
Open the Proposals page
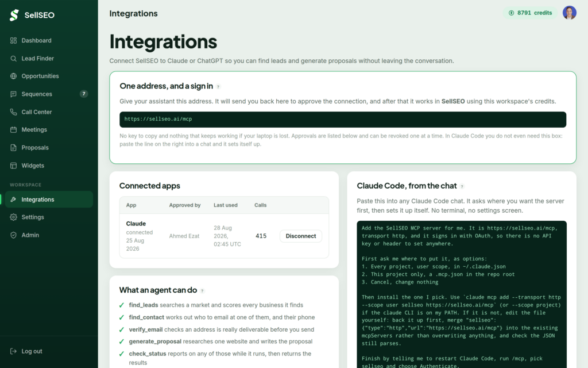click(x=49, y=148)
